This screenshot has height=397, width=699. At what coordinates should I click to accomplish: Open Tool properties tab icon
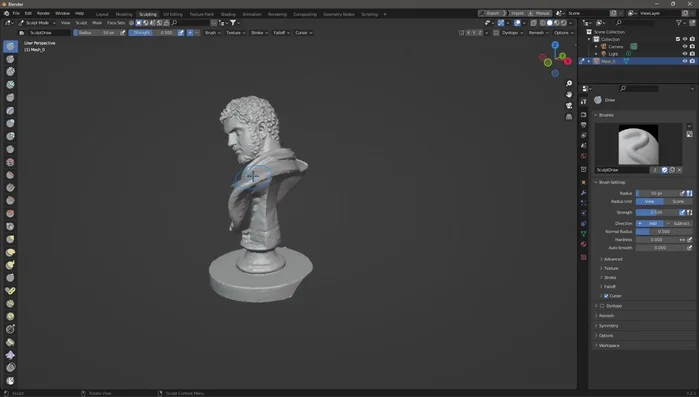tap(584, 102)
